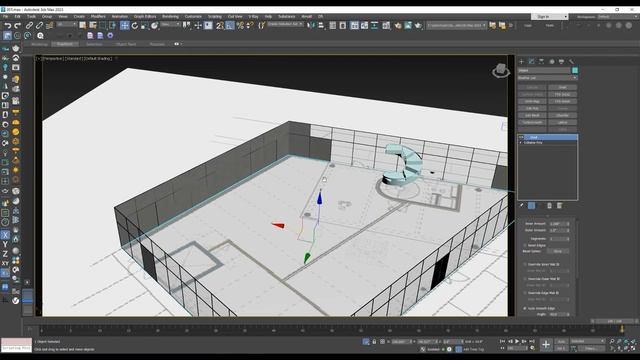
Task: Click the ViewCube in the viewport
Action: pos(501,71)
